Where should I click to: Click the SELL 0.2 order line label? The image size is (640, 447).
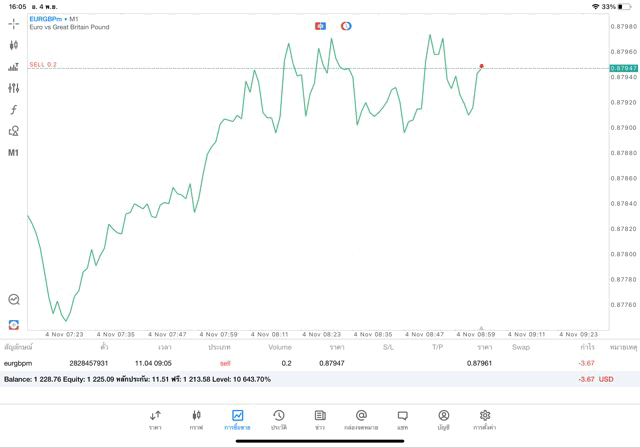click(x=43, y=64)
